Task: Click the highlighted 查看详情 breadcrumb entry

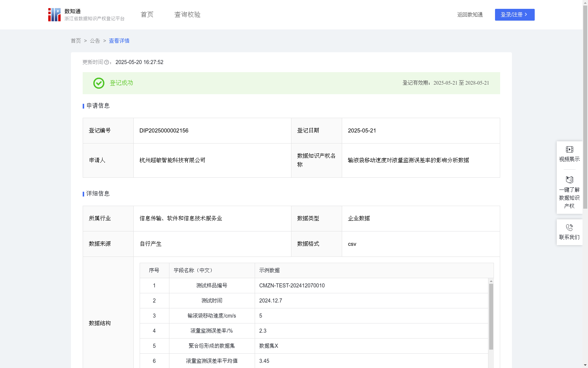Action: pyautogui.click(x=119, y=41)
